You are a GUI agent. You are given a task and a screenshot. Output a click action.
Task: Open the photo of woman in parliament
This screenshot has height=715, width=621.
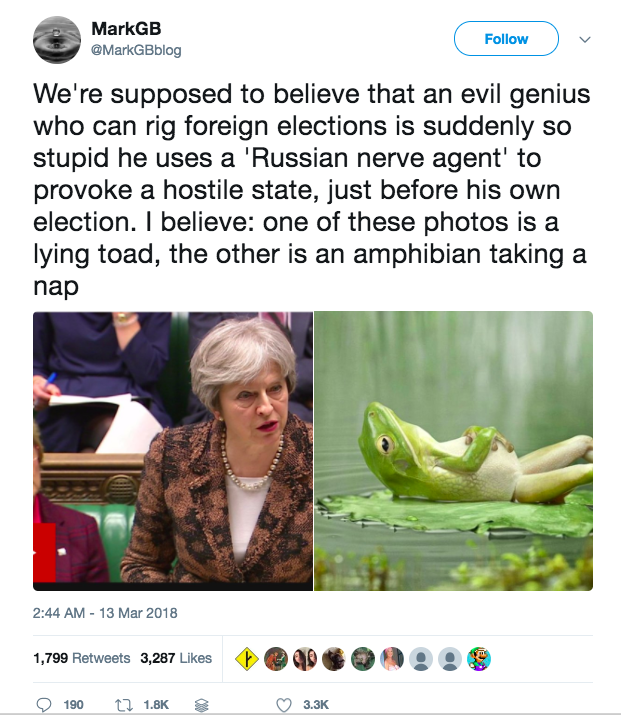tap(173, 450)
